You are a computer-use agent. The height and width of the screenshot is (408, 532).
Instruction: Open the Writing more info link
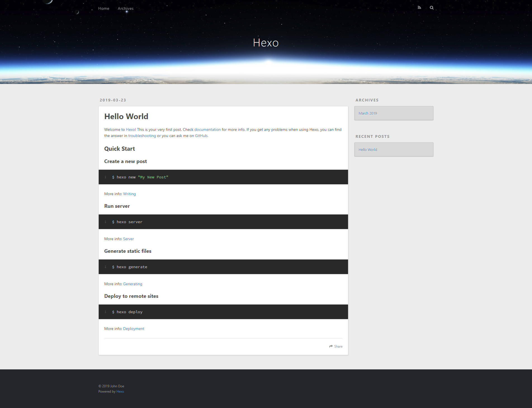coord(129,194)
